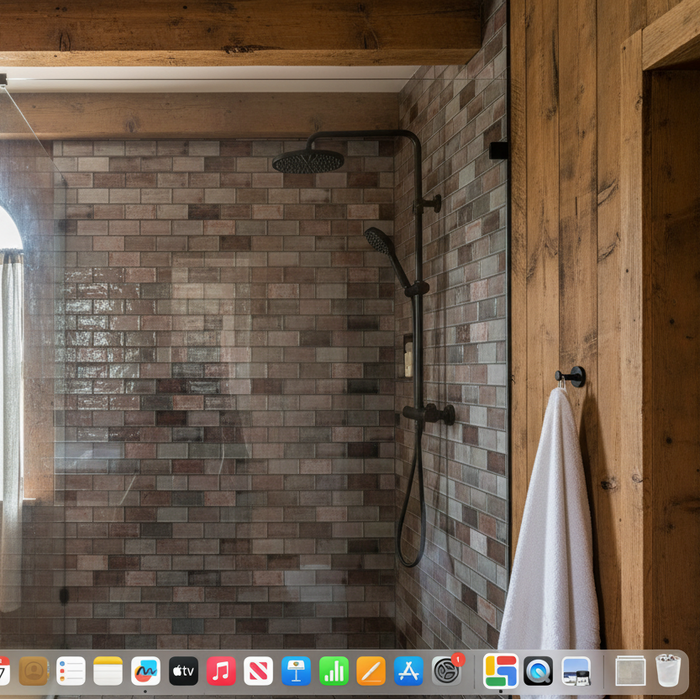Viewport: 700px width, 700px height.
Task: Launch Keynote from the Dock
Action: point(296,670)
